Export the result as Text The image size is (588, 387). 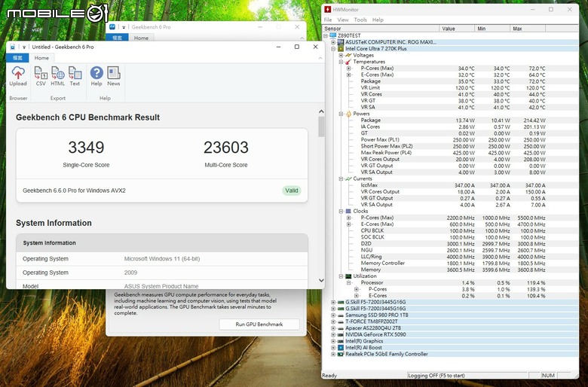point(75,76)
